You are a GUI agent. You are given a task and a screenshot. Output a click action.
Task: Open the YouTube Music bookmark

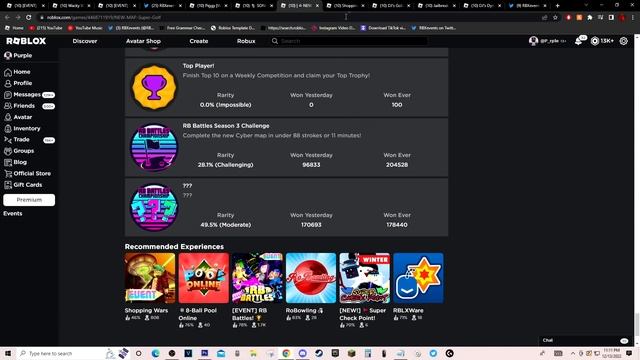pyautogui.click(x=85, y=28)
